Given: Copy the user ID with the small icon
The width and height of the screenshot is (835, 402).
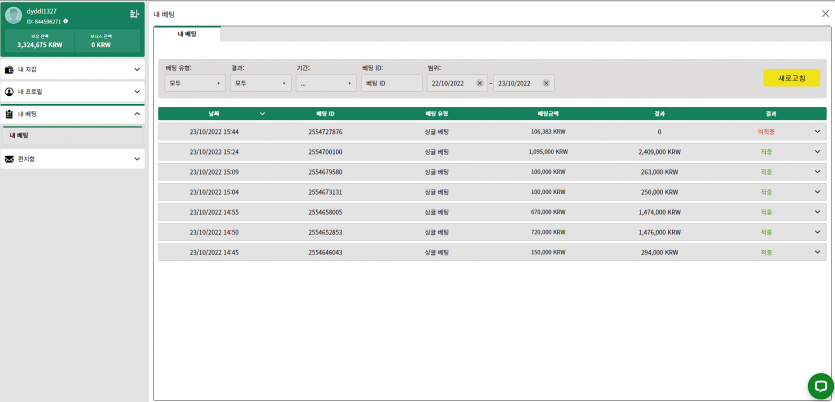Looking at the screenshot, I should point(66,21).
